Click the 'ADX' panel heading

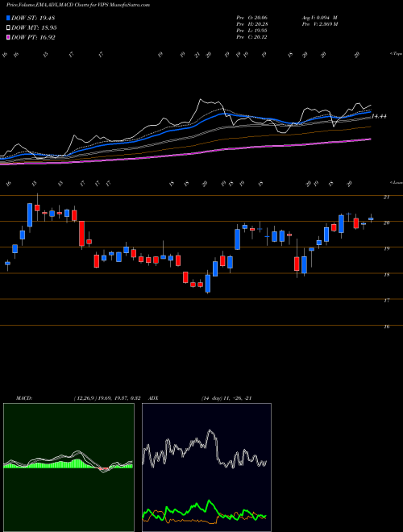(x=153, y=398)
